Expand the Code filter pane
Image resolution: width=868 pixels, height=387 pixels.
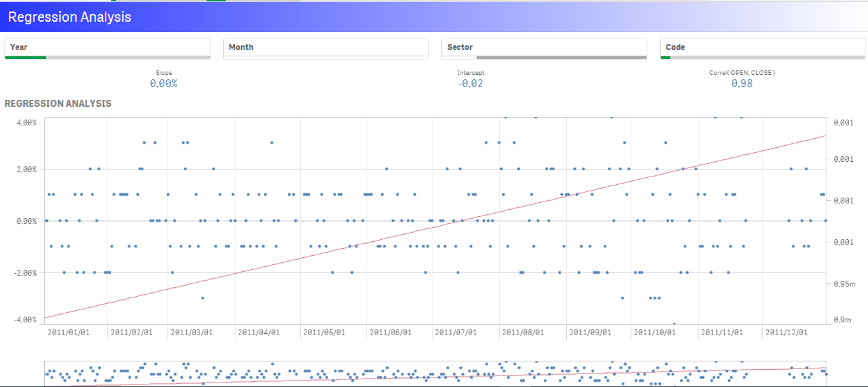pos(762,47)
